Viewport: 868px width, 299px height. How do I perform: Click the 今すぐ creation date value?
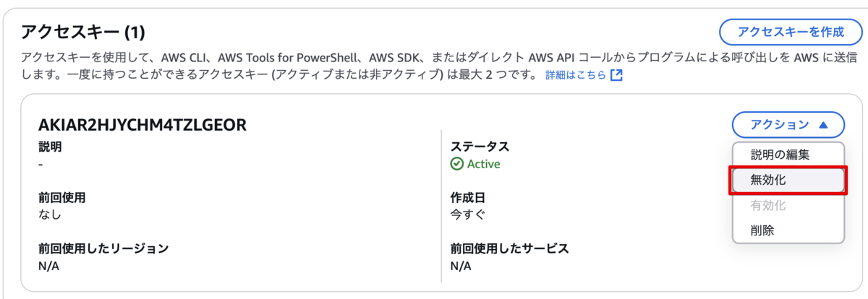click(468, 214)
